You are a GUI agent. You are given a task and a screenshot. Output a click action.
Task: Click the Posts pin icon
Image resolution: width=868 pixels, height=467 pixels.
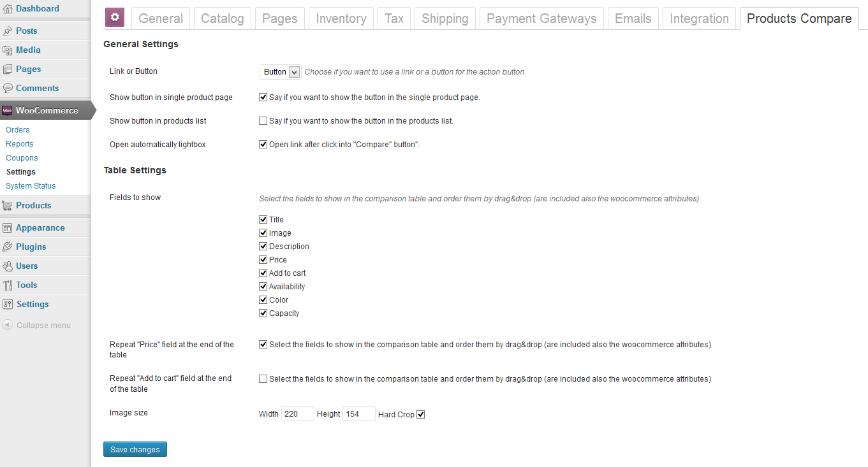click(7, 31)
